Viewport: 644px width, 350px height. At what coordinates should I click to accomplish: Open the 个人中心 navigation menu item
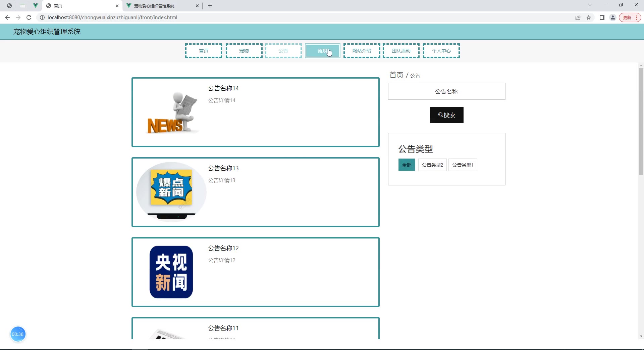click(x=441, y=51)
